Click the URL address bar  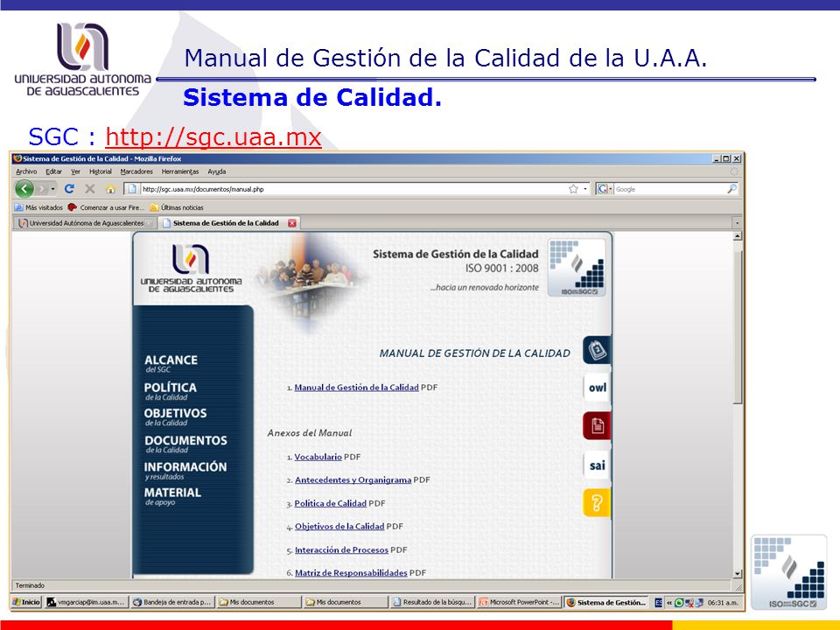click(353, 189)
